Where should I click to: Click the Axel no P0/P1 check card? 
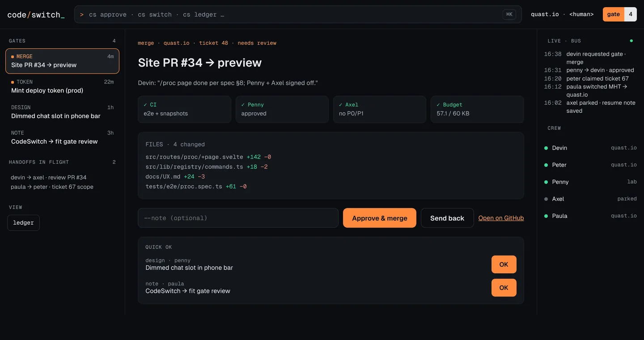(x=379, y=109)
